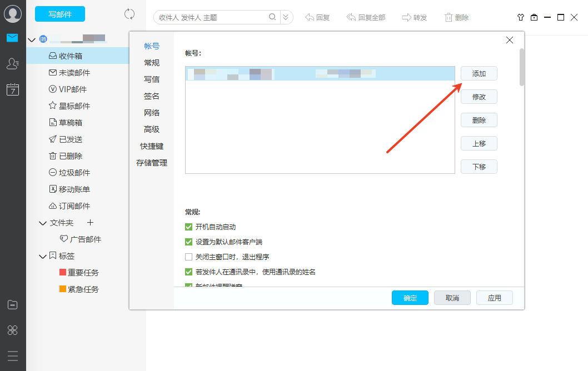The image size is (588, 371).
Task: Select the highlighted account row in list
Action: click(320, 74)
